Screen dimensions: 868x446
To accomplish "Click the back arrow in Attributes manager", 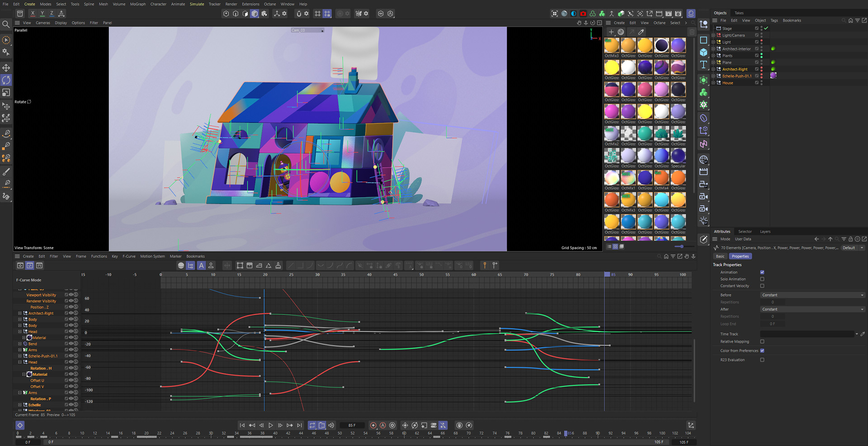I will click(816, 239).
